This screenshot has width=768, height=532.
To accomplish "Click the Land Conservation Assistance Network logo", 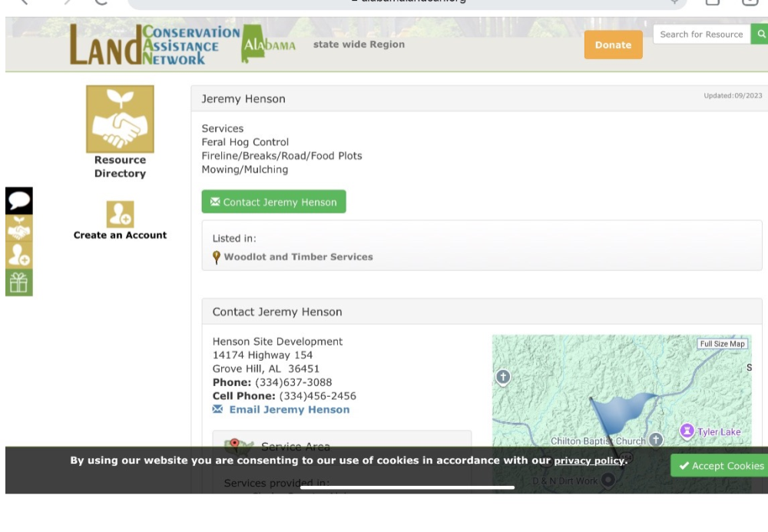I will pyautogui.click(x=154, y=45).
